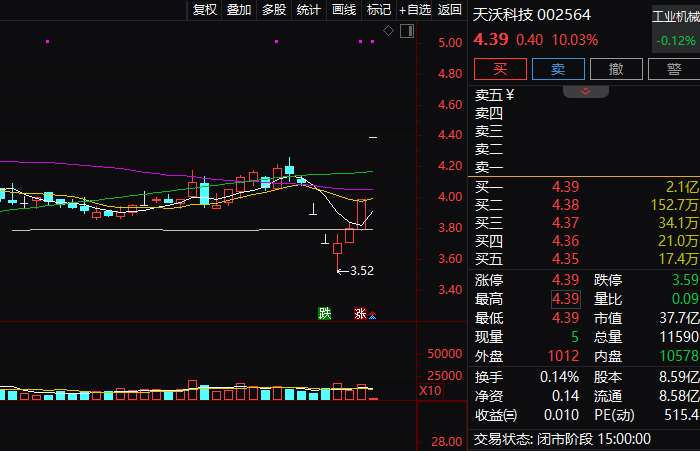This screenshot has width=700, height=451.
Task: Click the 撤 cancel order button
Action: point(616,69)
